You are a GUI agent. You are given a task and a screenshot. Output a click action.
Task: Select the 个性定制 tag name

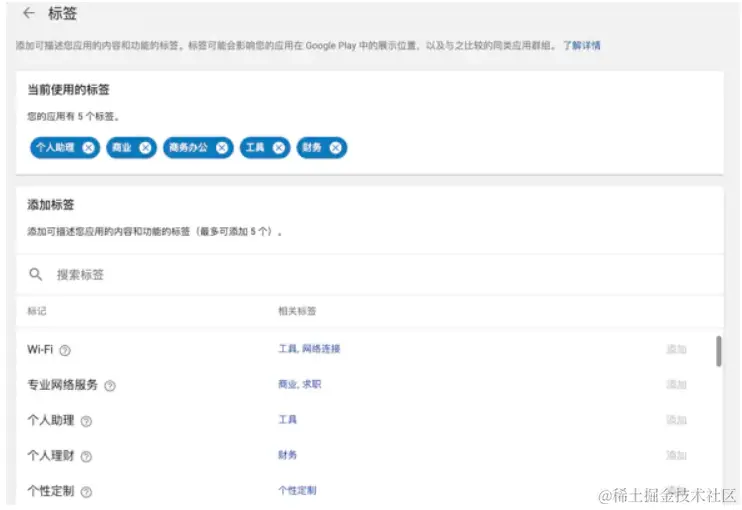(x=51, y=491)
